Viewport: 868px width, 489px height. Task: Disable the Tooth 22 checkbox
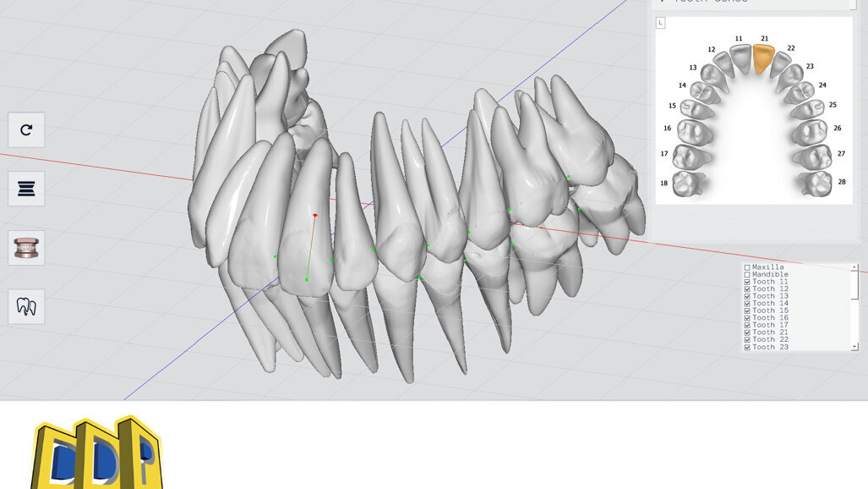click(747, 340)
